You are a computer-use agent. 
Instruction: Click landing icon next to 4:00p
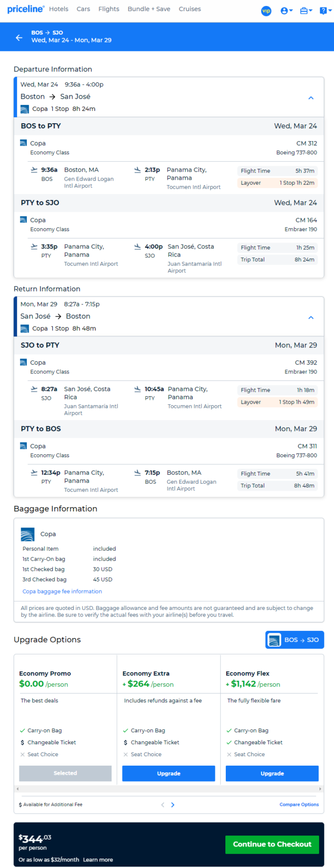pos(138,247)
